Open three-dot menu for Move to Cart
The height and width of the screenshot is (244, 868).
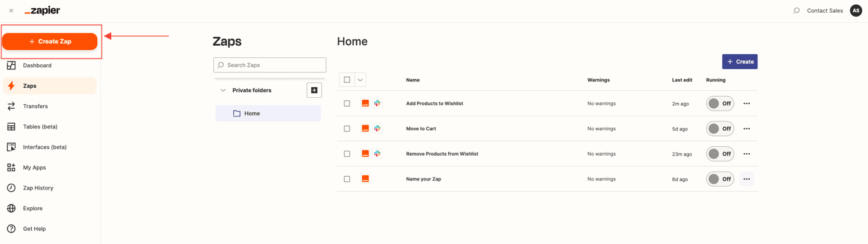coord(747,129)
